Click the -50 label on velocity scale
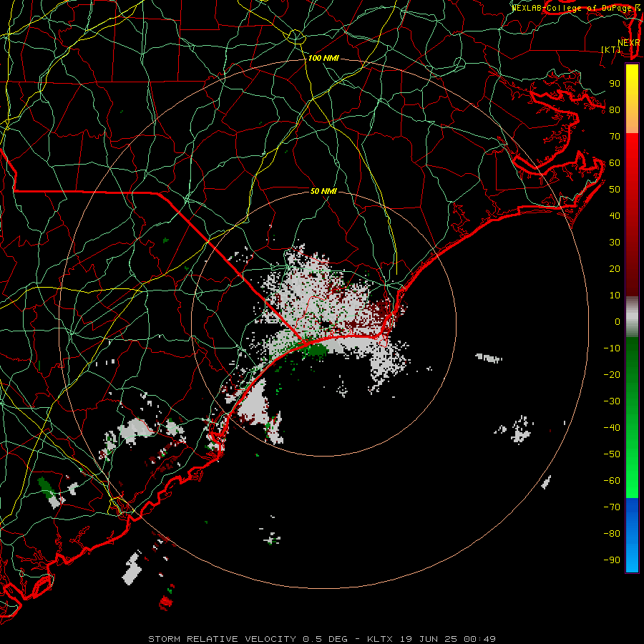644x644 pixels. coord(612,454)
